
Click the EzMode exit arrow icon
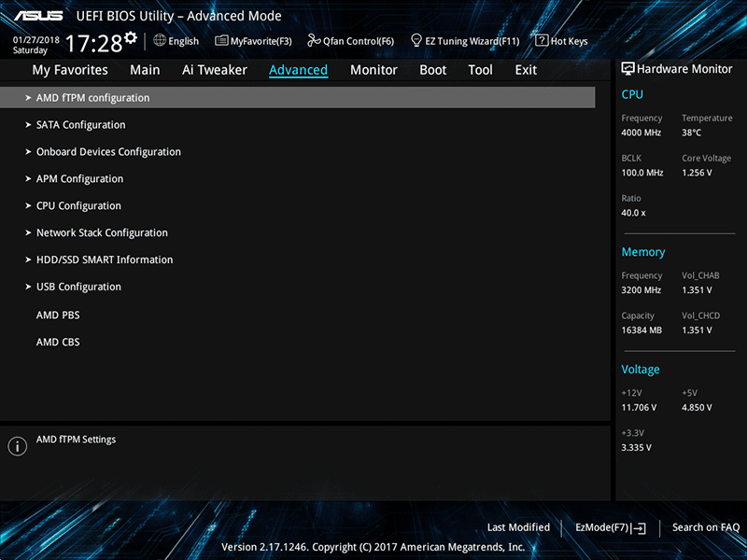click(x=639, y=528)
